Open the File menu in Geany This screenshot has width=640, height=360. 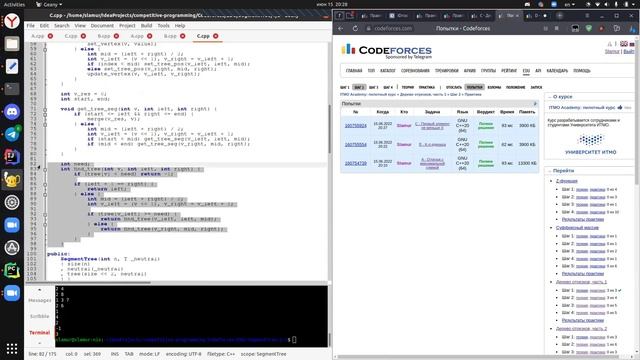tap(31, 25)
